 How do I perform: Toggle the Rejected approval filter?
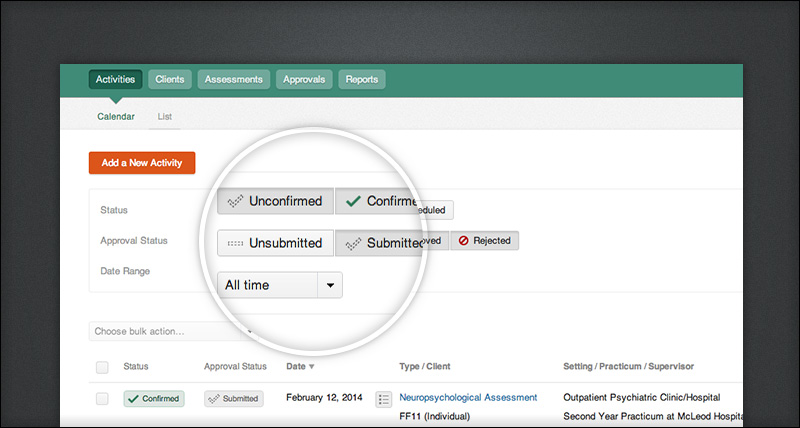(485, 240)
